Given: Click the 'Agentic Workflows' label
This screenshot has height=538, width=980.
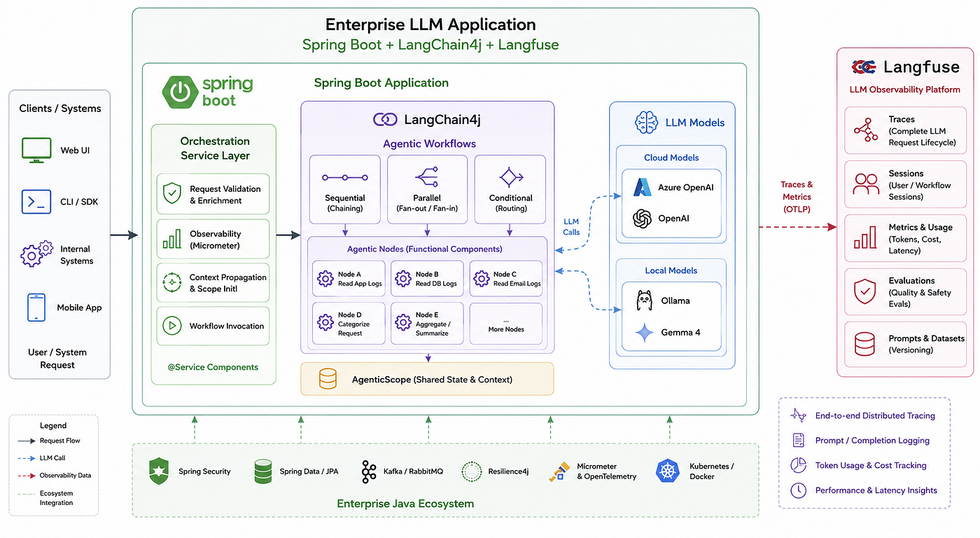Looking at the screenshot, I should (429, 144).
